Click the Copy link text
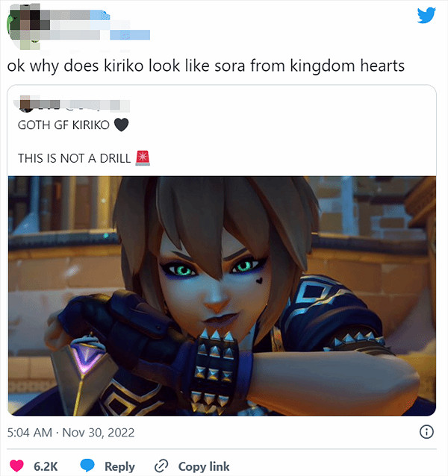Viewport: 448px width, 476px height. 204,466
